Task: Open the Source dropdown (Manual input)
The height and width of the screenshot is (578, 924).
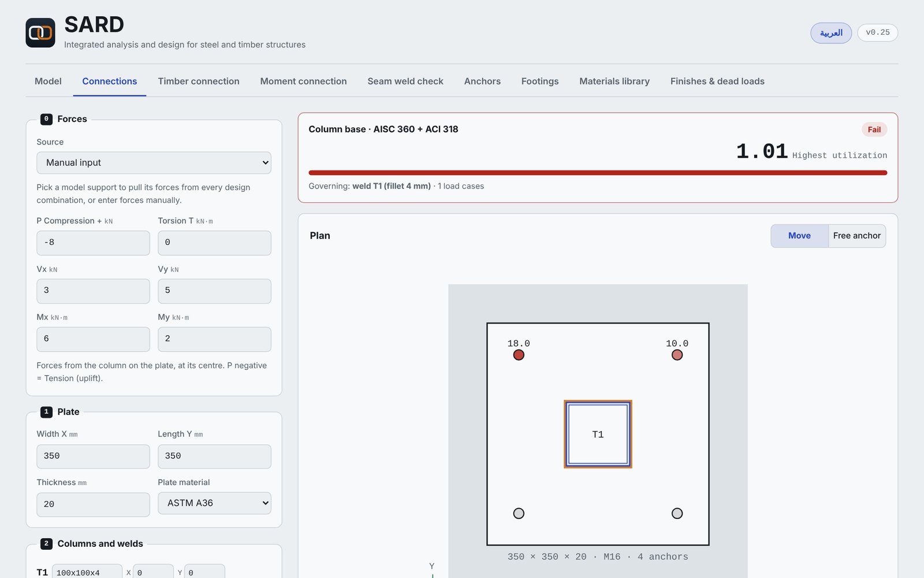Action: (x=154, y=163)
